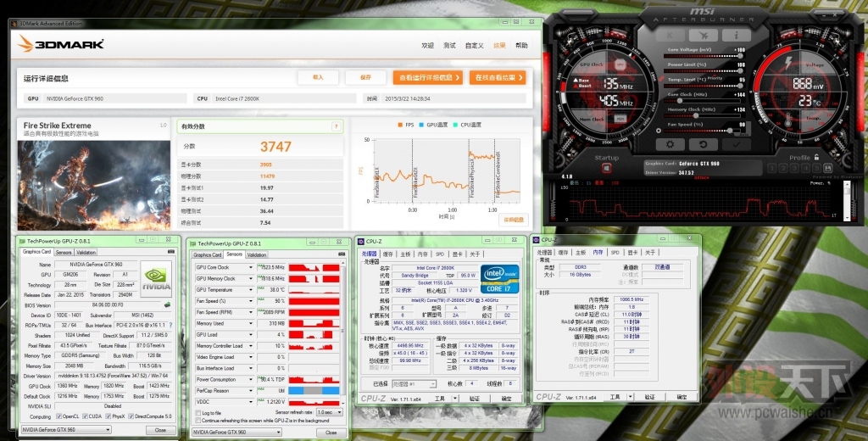
Task: Click 查看运行详细信息 orange button
Action: pos(427,77)
